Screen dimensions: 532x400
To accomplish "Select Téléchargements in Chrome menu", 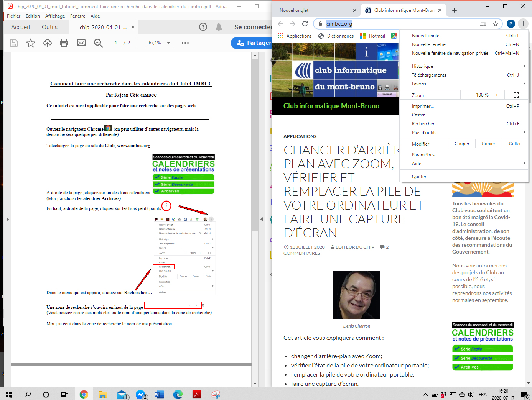I will [464, 75].
